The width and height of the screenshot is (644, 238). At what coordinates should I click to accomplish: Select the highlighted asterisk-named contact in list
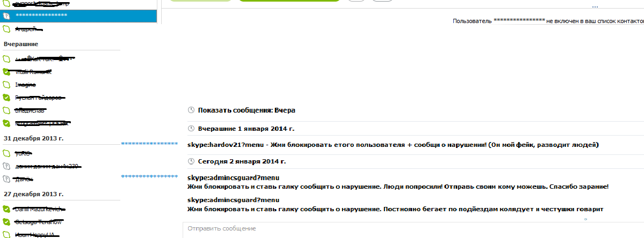click(78, 16)
